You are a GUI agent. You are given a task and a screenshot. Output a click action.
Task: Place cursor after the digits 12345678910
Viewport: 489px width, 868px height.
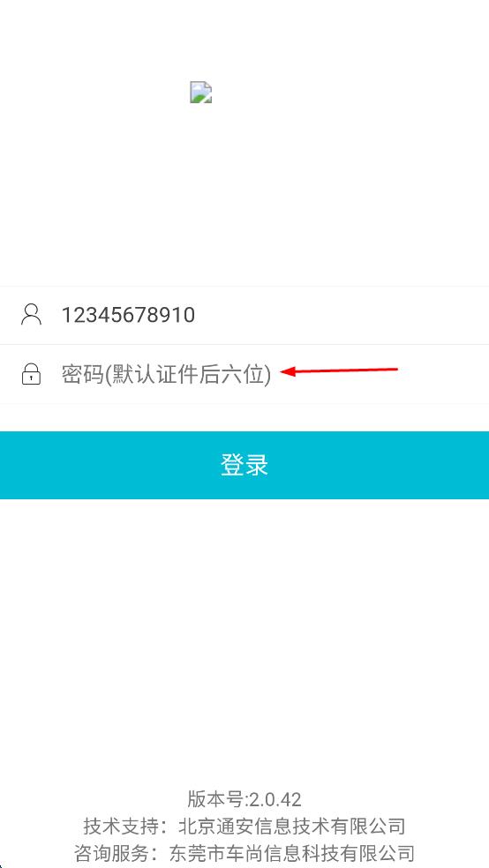(x=196, y=315)
